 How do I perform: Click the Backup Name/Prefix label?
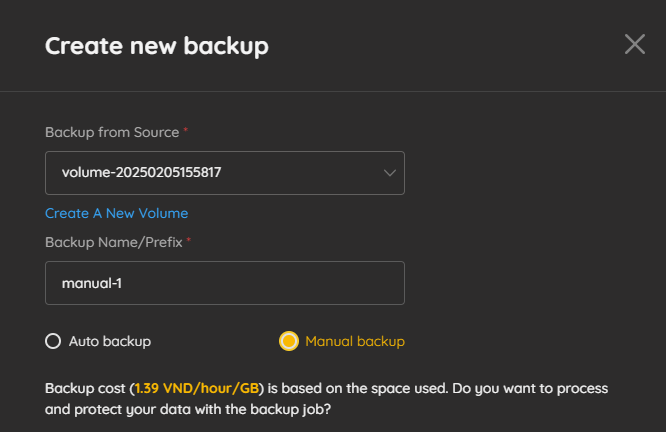tap(114, 243)
